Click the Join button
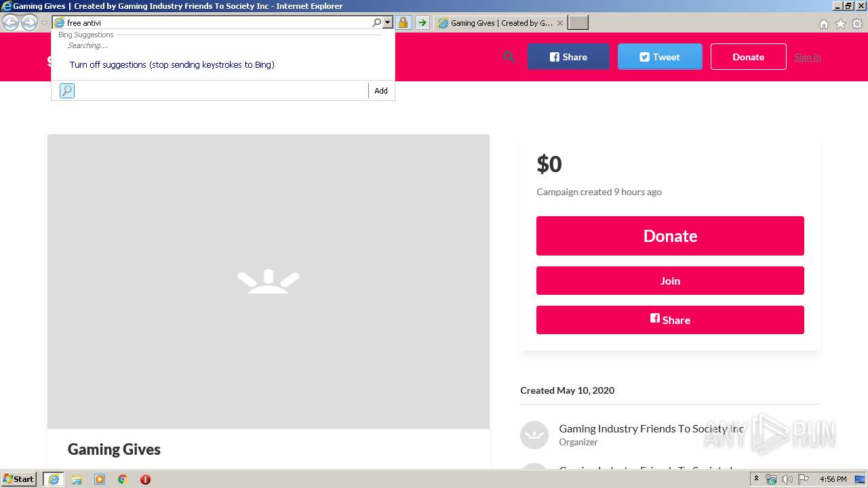Screen dimensions: 868x488 pos(670,281)
